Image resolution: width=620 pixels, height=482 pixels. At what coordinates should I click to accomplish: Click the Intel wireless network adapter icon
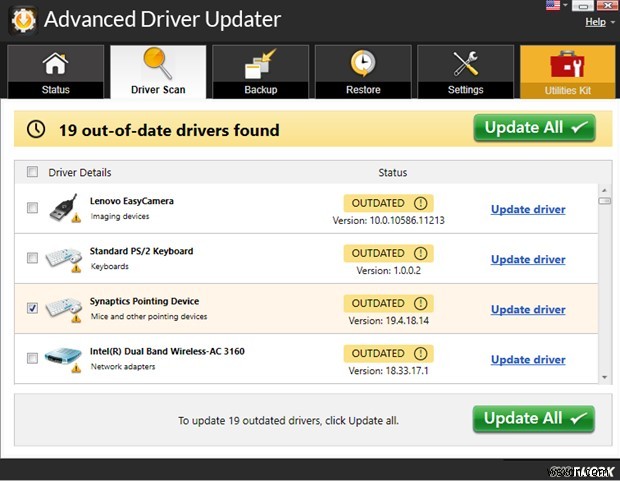tap(63, 359)
